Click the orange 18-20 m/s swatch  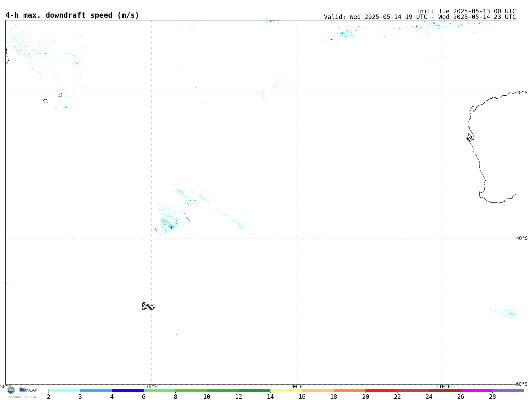click(x=349, y=391)
